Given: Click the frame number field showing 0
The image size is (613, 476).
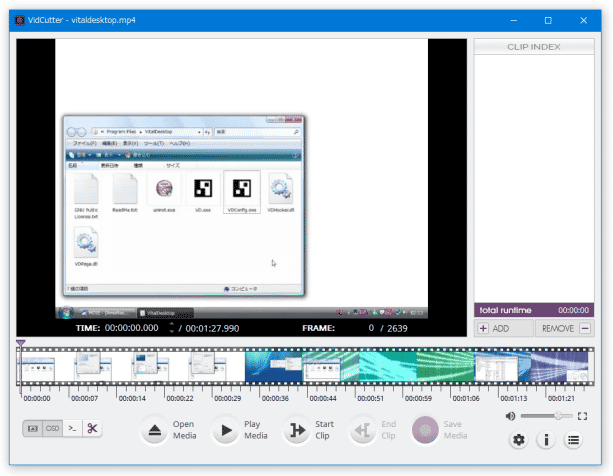Looking at the screenshot, I should coord(371,328).
